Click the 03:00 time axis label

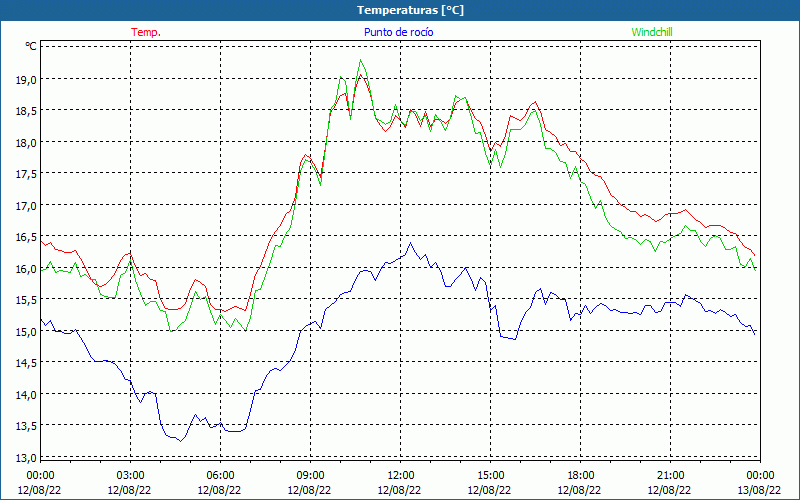130,476
